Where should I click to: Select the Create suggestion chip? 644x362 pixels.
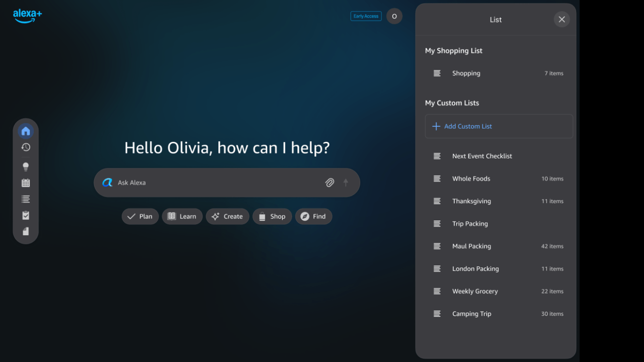click(227, 216)
